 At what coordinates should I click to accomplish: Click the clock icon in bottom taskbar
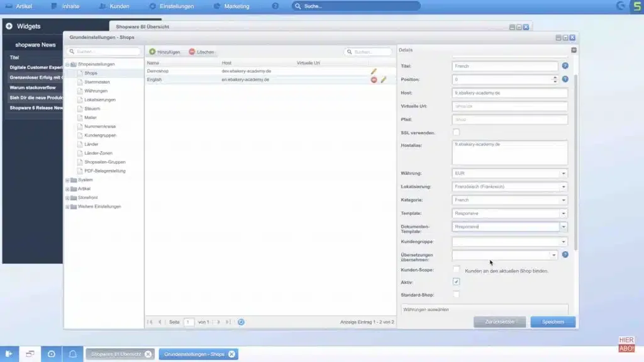pyautogui.click(x=52, y=354)
